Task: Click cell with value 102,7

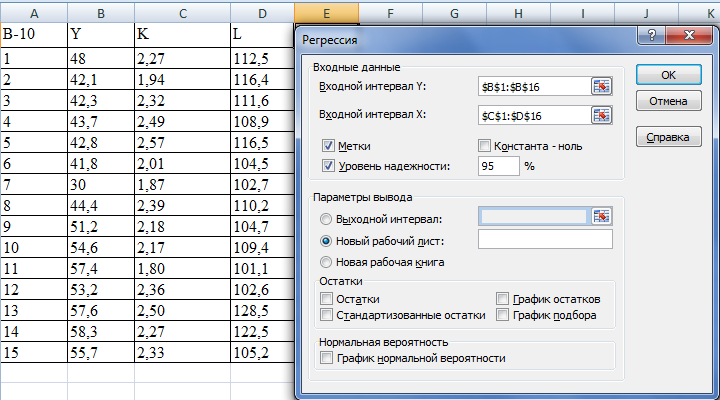Action: pos(262,184)
